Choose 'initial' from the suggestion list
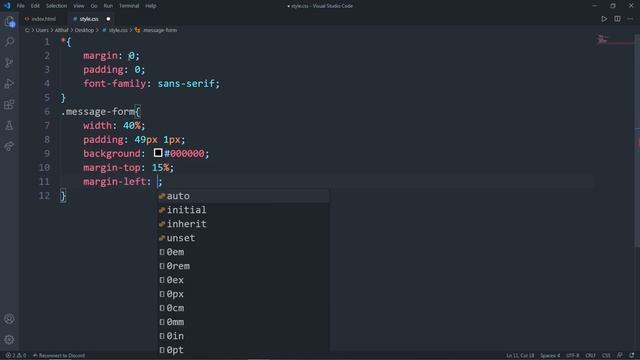 pos(243,210)
